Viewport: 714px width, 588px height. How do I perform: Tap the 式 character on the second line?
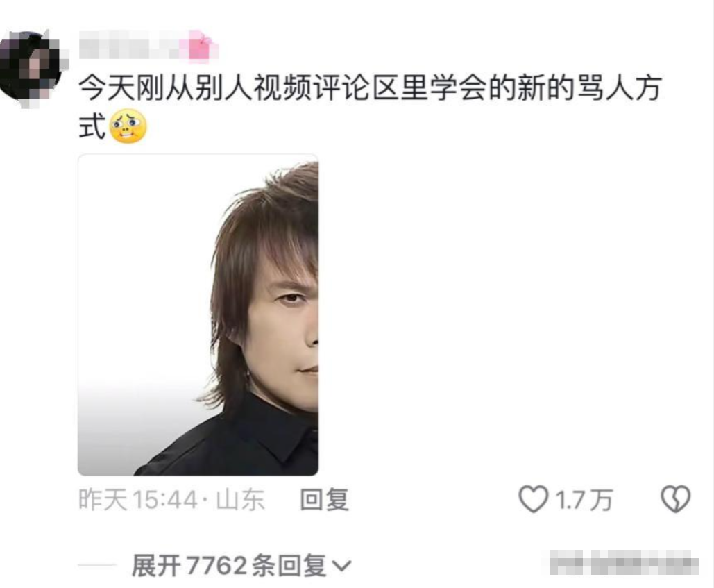click(x=92, y=126)
